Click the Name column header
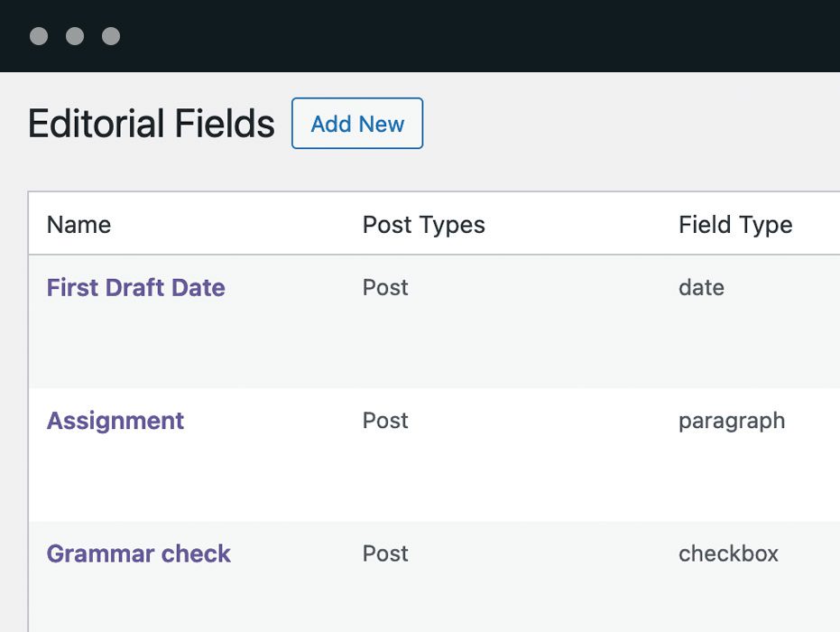 point(78,225)
